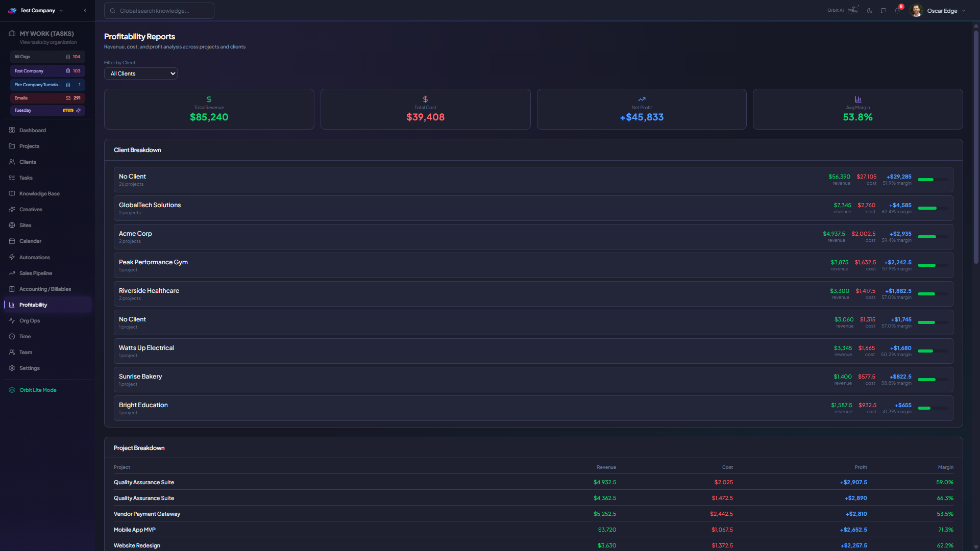Click the Total Cost dollar icon
980x551 pixels.
point(425,99)
